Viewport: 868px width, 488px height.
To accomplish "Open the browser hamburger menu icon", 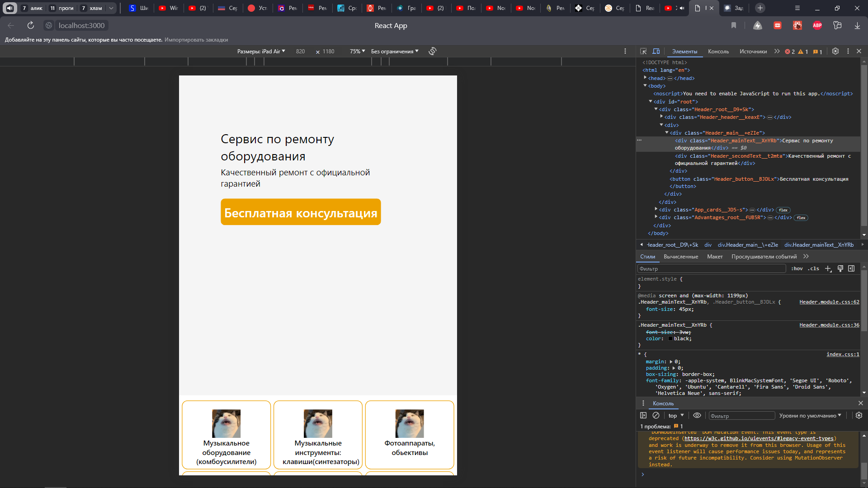I will [x=797, y=8].
